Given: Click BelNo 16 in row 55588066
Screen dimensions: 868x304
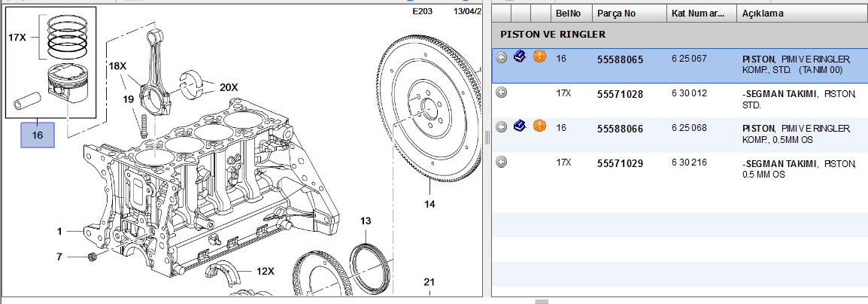Looking at the screenshot, I should click(561, 128).
